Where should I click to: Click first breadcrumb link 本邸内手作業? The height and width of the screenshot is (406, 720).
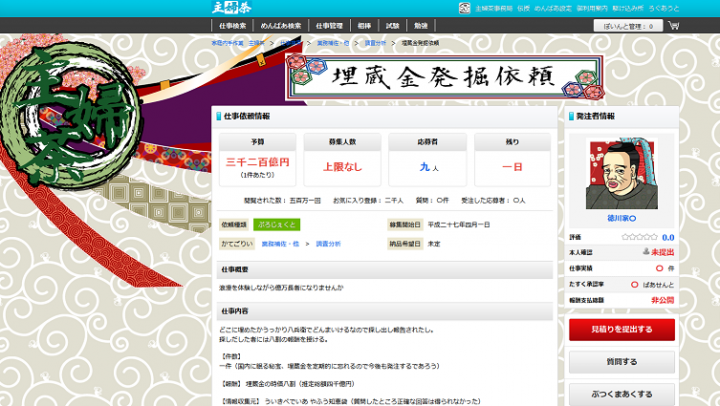click(227, 43)
